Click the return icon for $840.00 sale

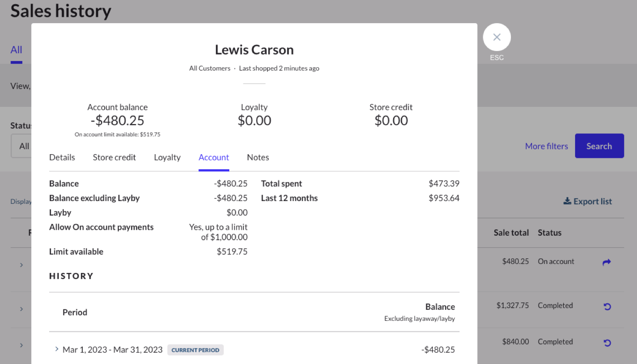[607, 343]
